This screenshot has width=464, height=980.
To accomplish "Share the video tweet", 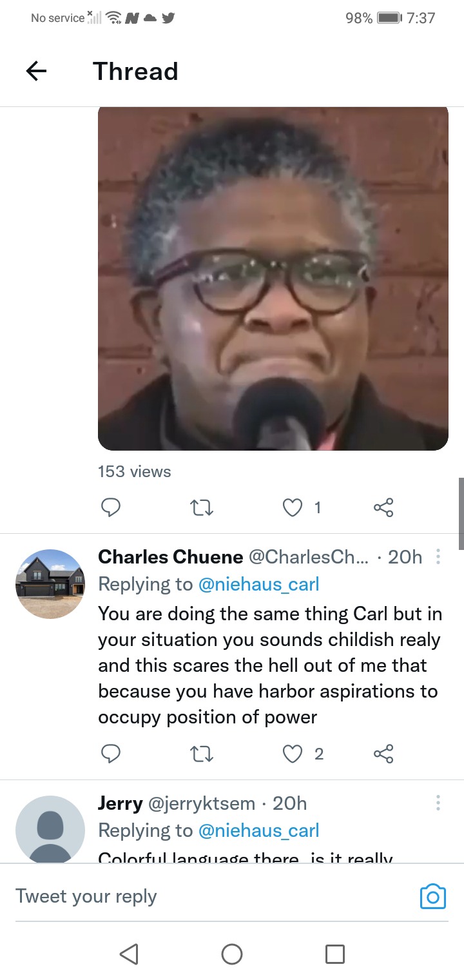I will [383, 508].
